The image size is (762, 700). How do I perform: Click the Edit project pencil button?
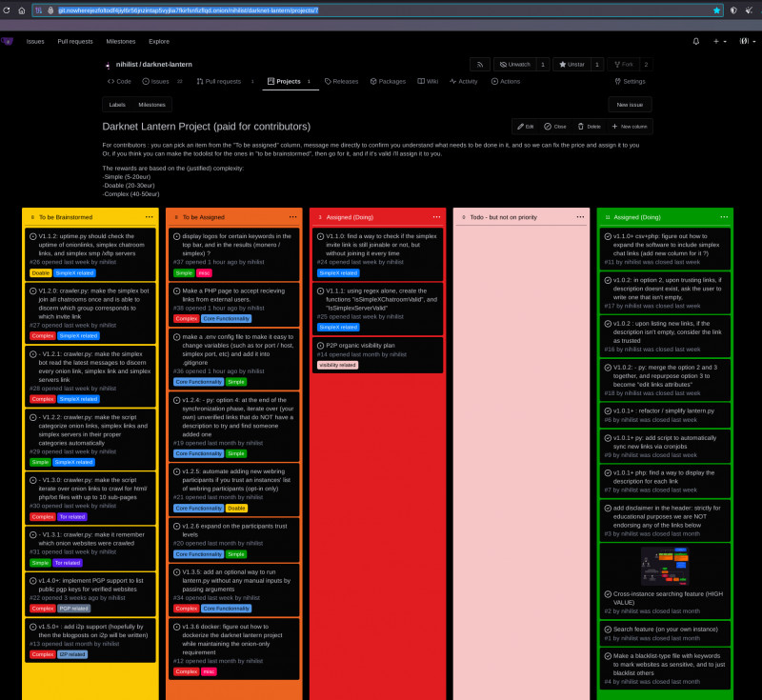[x=526, y=126]
